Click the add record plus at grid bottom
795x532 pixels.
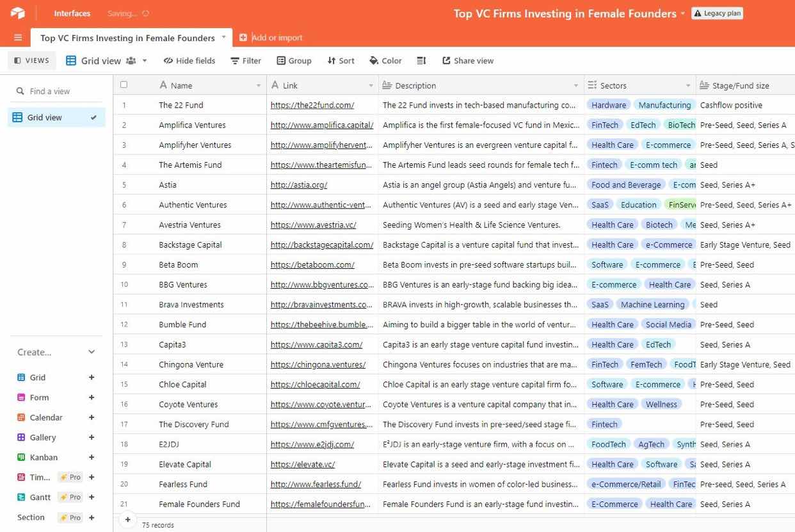click(x=127, y=520)
